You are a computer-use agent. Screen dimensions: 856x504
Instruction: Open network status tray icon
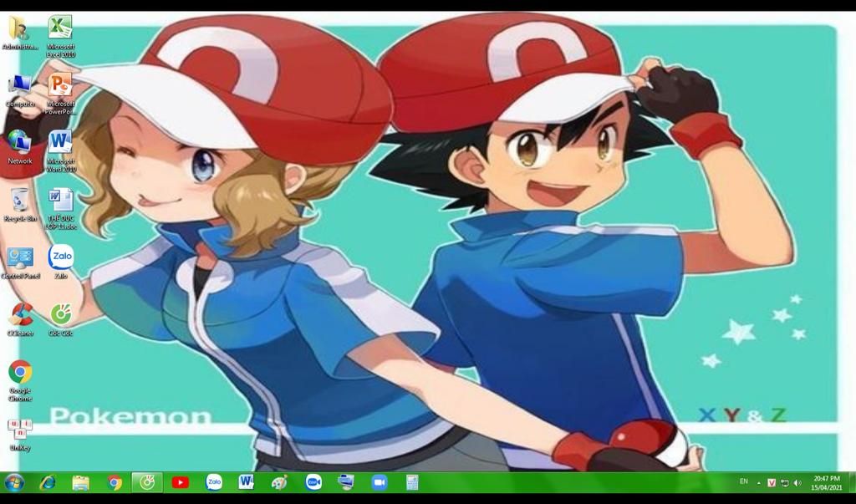(784, 483)
